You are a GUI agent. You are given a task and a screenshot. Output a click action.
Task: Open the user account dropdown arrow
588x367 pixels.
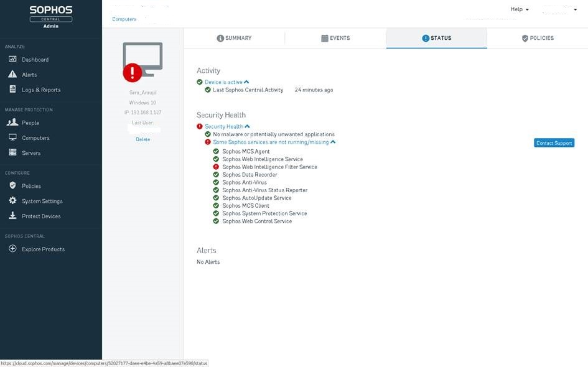576,10
